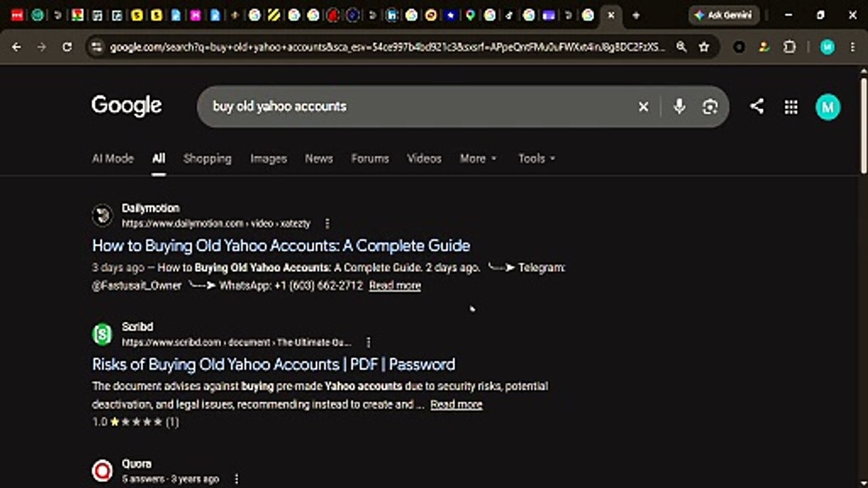Click the Ask Gemini button

click(724, 15)
